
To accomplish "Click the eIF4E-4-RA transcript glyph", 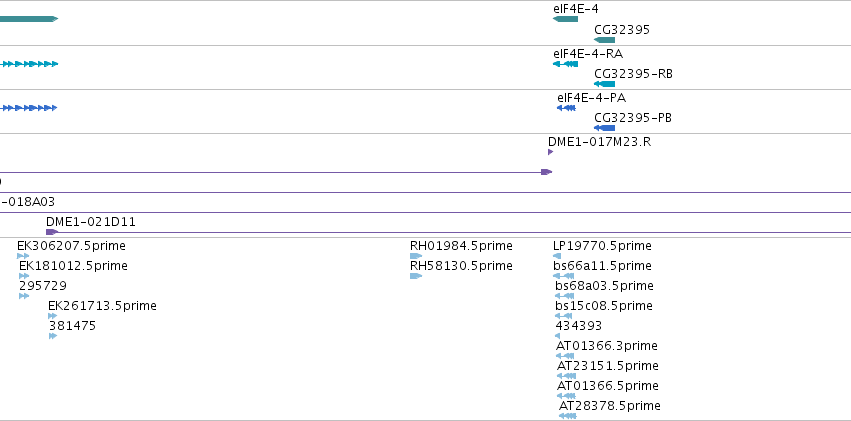I will (566, 64).
